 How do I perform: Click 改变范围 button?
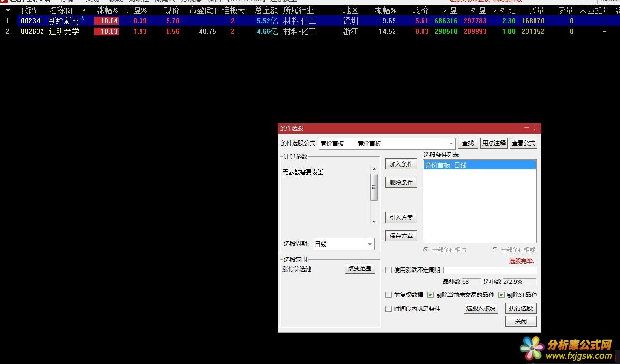360,268
